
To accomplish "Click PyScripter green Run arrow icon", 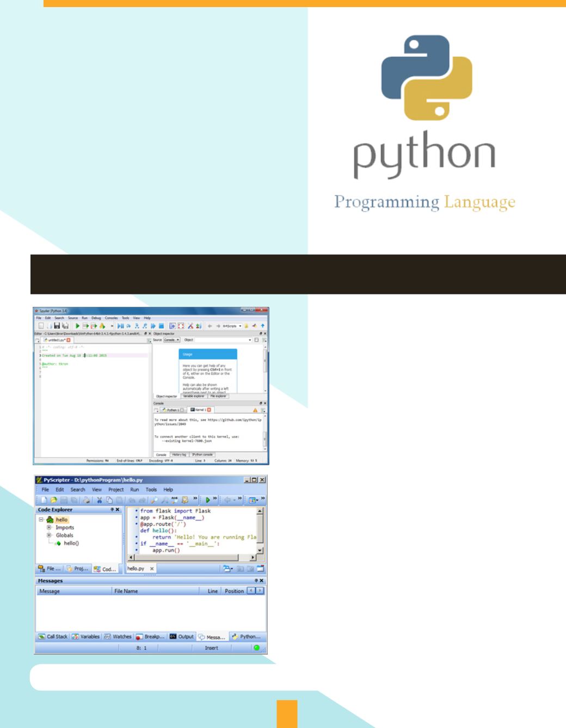I will 208,499.
